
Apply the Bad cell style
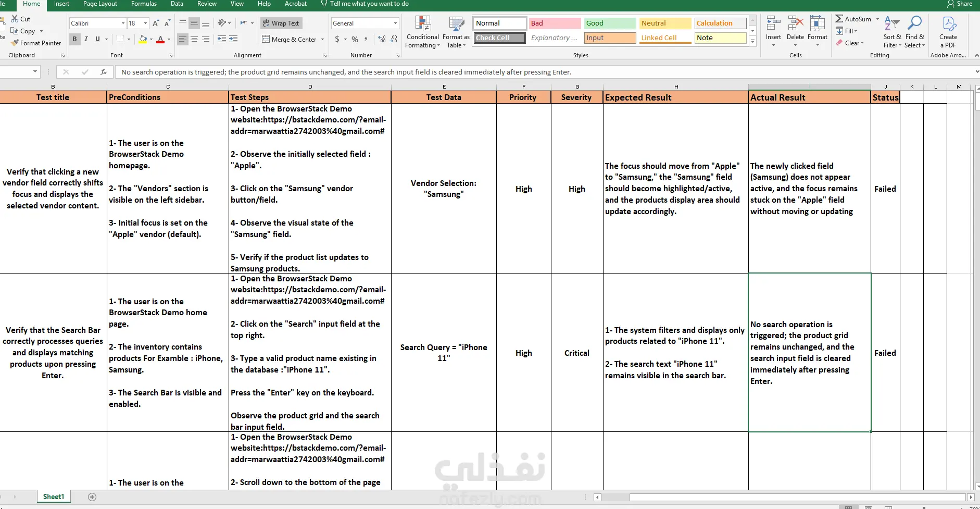[555, 23]
